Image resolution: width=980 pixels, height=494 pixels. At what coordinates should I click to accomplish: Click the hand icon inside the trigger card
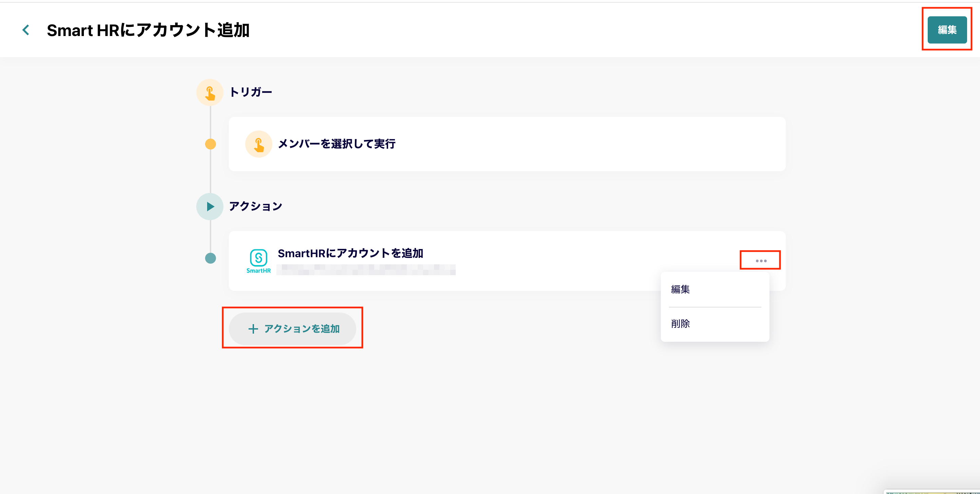(258, 144)
